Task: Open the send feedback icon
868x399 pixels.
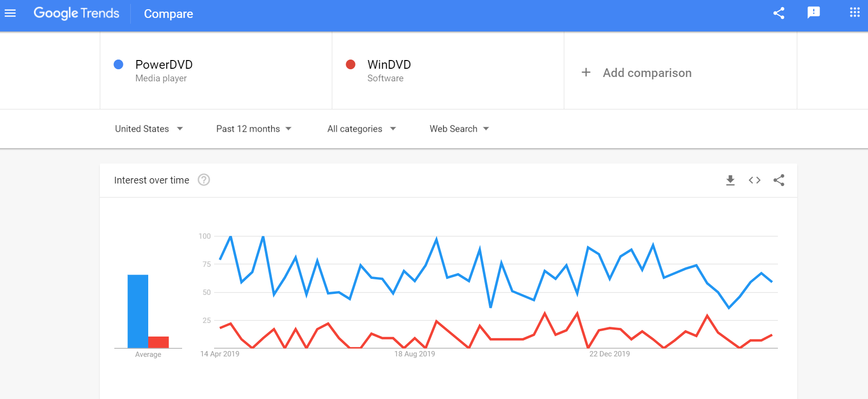Action: pos(814,13)
